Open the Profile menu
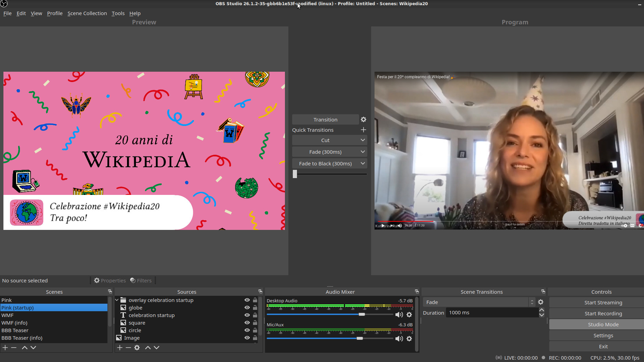The image size is (644, 362). [55, 13]
